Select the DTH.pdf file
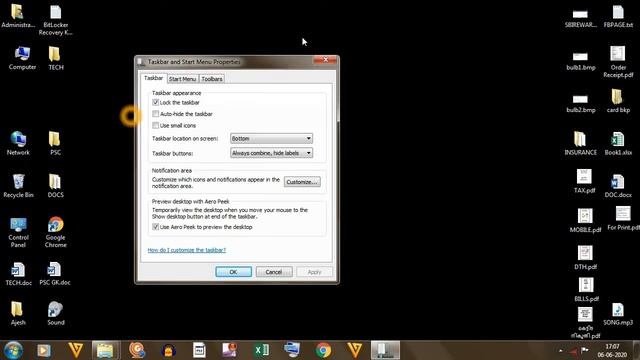The image size is (640, 360). 585,257
